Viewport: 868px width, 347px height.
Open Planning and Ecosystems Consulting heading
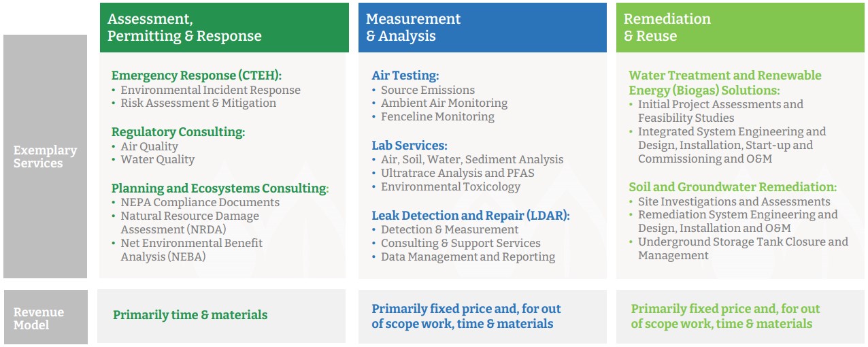coord(219,188)
